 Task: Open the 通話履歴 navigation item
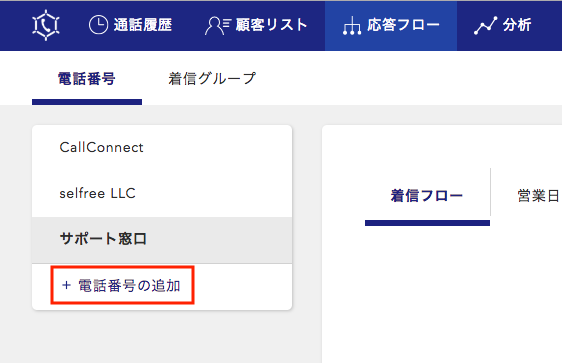pos(130,25)
